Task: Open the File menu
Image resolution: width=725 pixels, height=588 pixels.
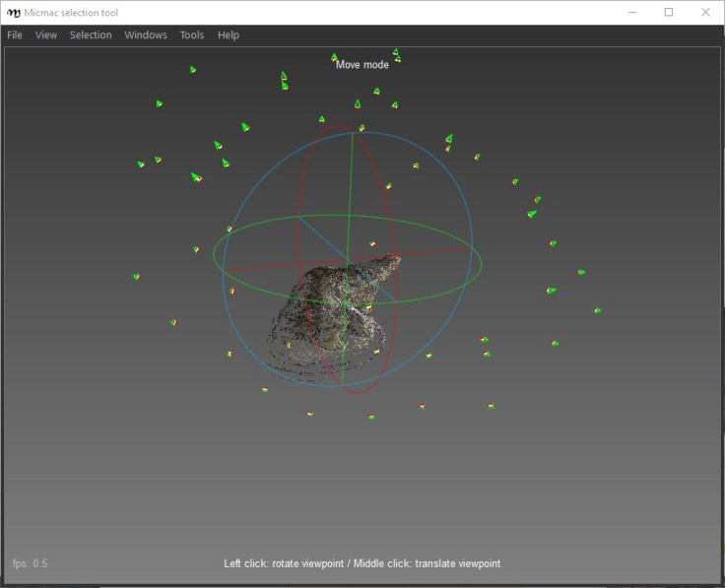Action: pyautogui.click(x=15, y=35)
